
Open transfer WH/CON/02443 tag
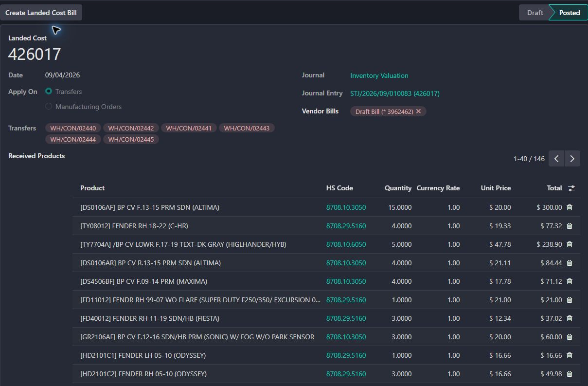tap(247, 128)
